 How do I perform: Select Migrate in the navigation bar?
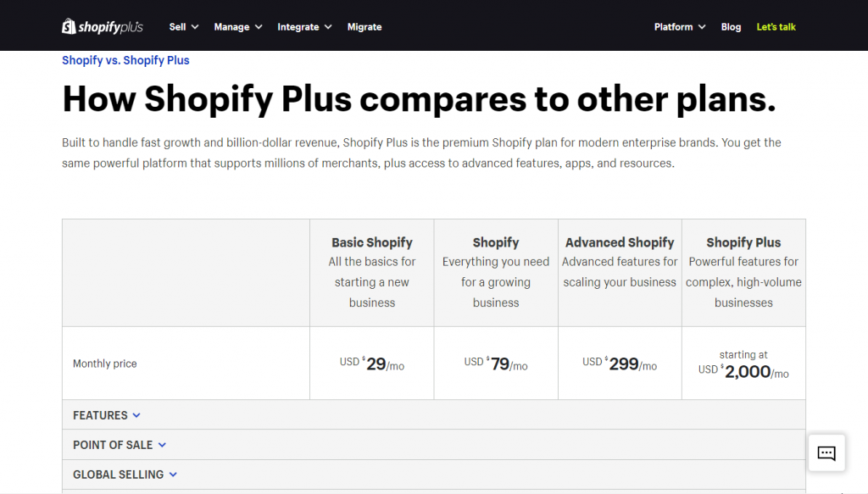pos(364,26)
